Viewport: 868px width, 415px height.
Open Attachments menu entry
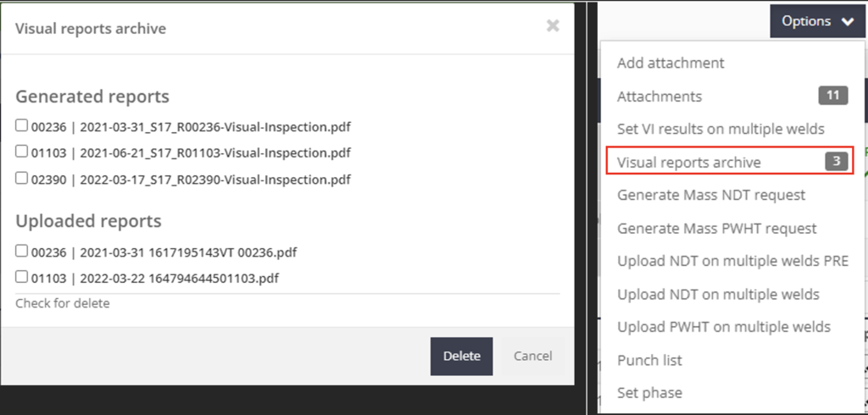pyautogui.click(x=659, y=97)
